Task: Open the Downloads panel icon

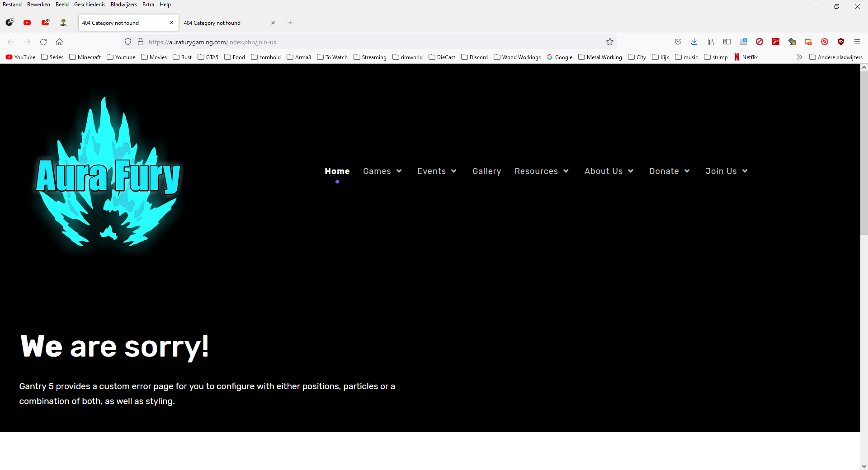Action: (x=694, y=42)
